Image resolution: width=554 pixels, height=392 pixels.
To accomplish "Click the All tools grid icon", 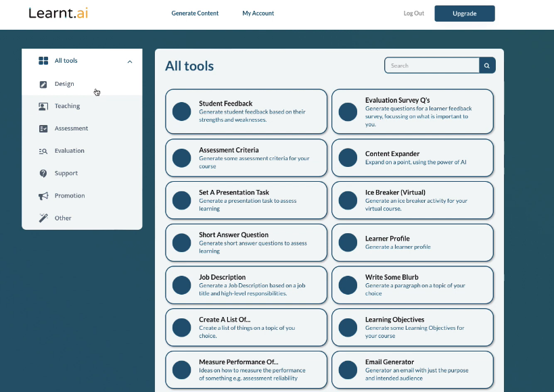I will click(x=43, y=61).
